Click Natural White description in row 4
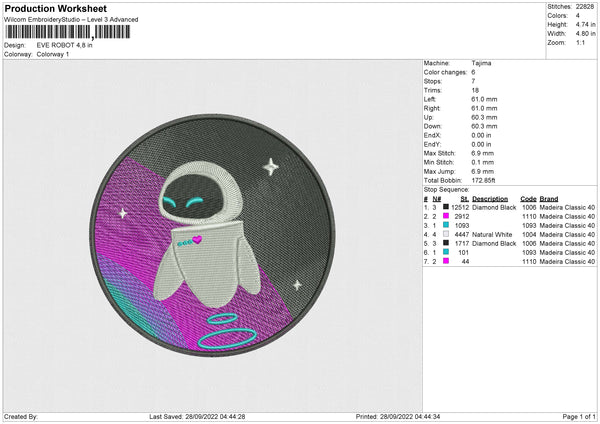Image resolution: width=600 pixels, height=424 pixels. (492, 235)
